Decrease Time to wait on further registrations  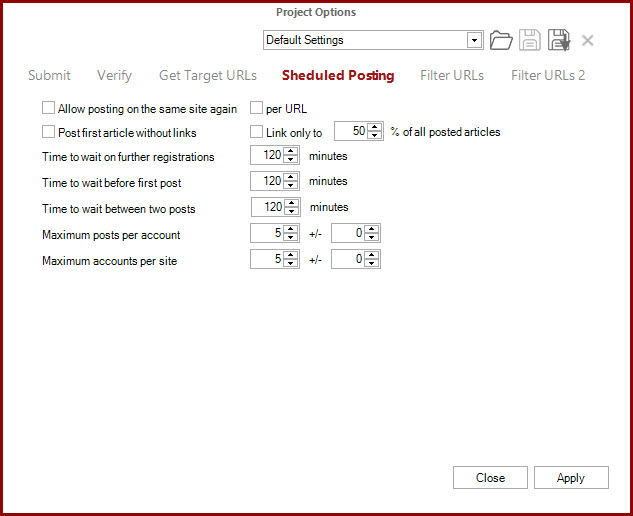(x=291, y=159)
